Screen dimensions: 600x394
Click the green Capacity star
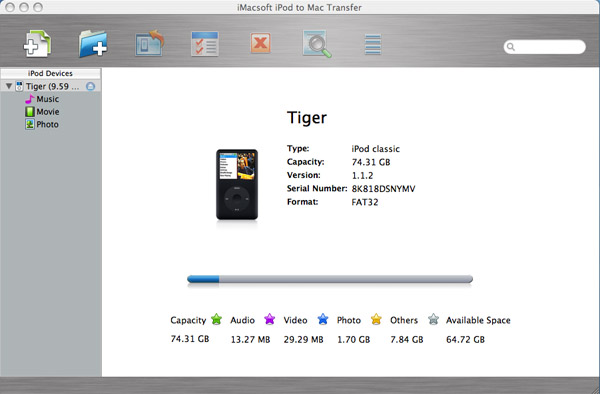click(217, 319)
